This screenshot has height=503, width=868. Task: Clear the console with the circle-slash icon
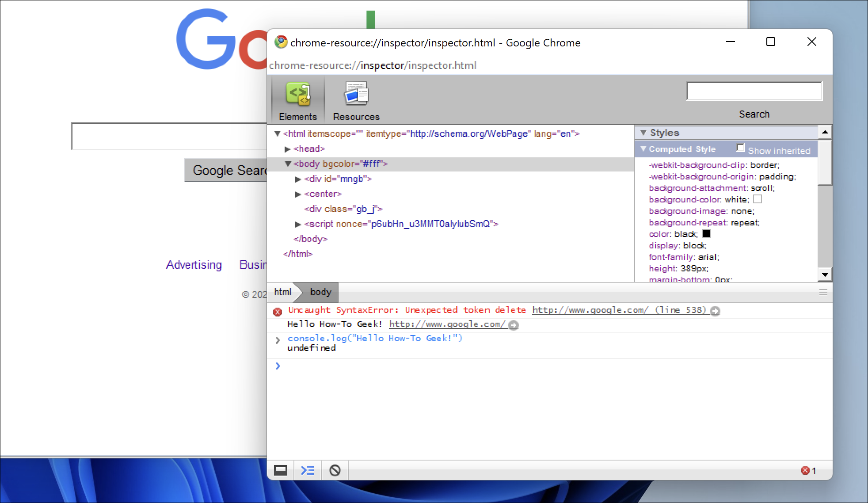[x=335, y=470]
